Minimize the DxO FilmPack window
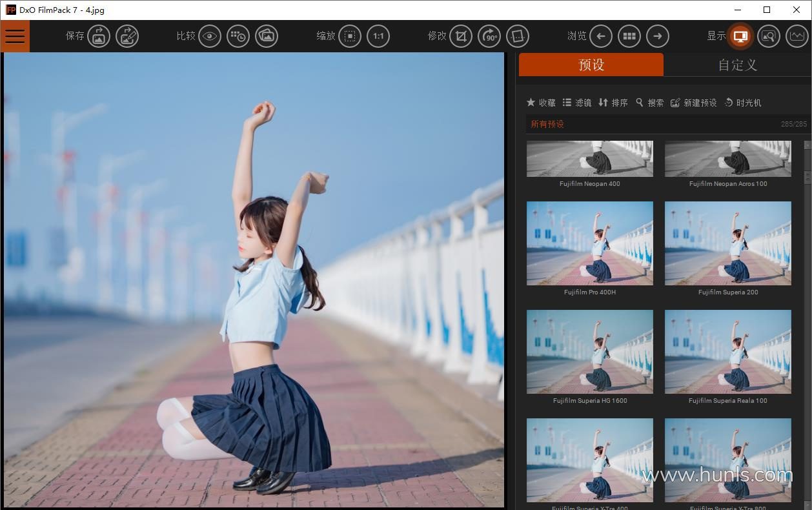Viewport: 812px width, 510px height. tap(738, 10)
